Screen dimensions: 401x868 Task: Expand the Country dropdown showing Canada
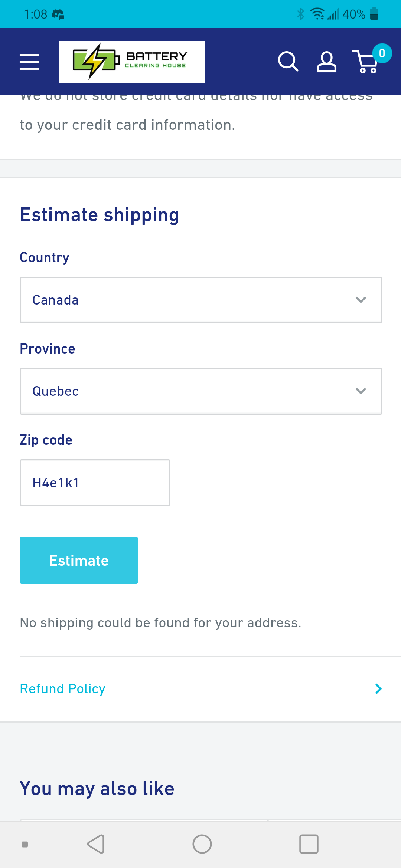coord(201,300)
